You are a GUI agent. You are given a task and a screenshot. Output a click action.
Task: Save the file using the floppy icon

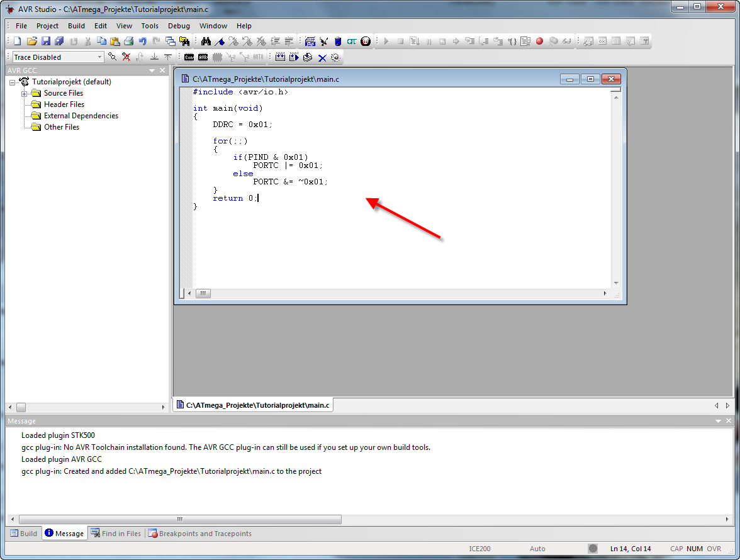tap(46, 42)
